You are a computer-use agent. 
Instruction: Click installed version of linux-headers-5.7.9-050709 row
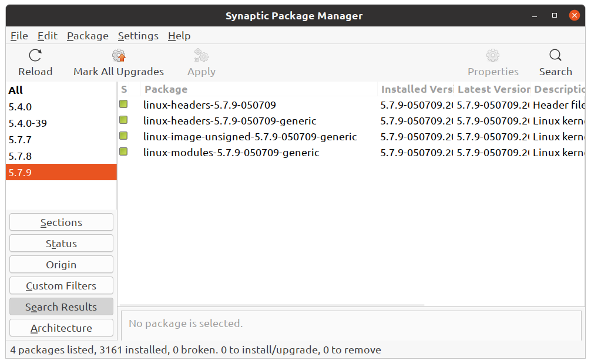pyautogui.click(x=416, y=105)
